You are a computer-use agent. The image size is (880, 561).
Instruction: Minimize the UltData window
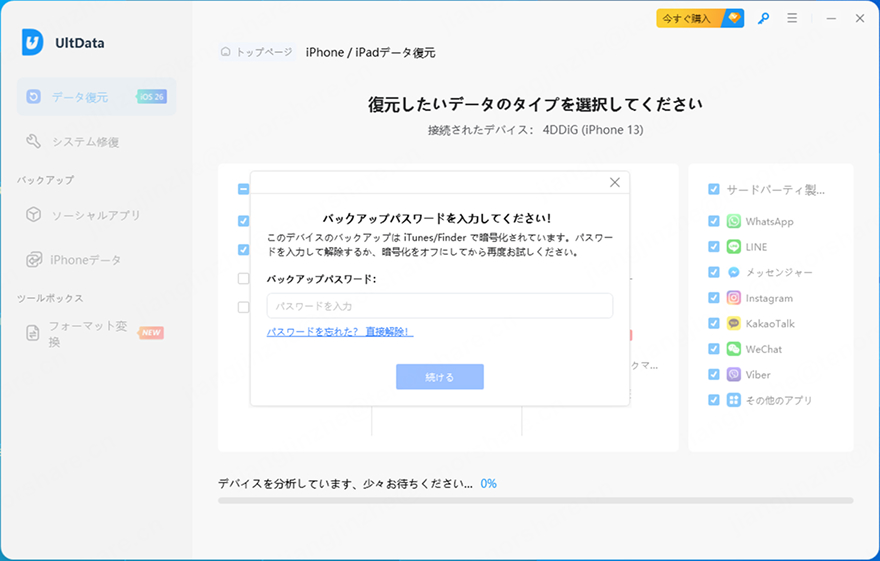tap(831, 19)
